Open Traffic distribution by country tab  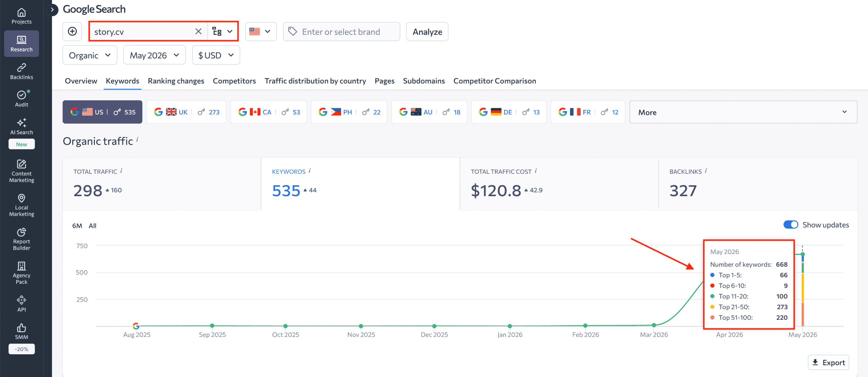315,81
